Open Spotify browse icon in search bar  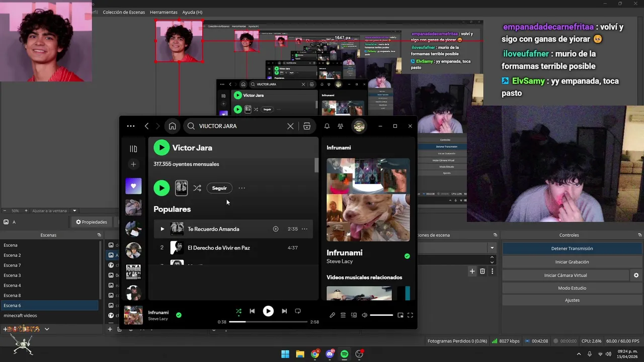[x=307, y=126]
